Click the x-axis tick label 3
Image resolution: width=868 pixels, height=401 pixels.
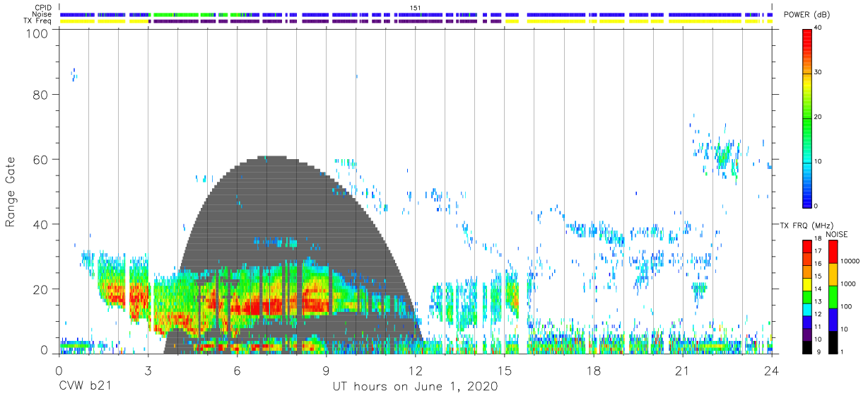(148, 371)
